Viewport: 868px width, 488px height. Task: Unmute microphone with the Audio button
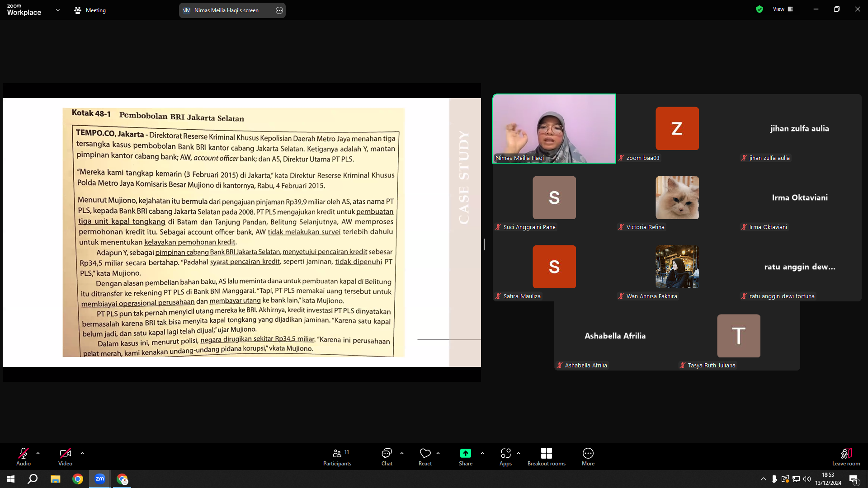[x=24, y=457]
